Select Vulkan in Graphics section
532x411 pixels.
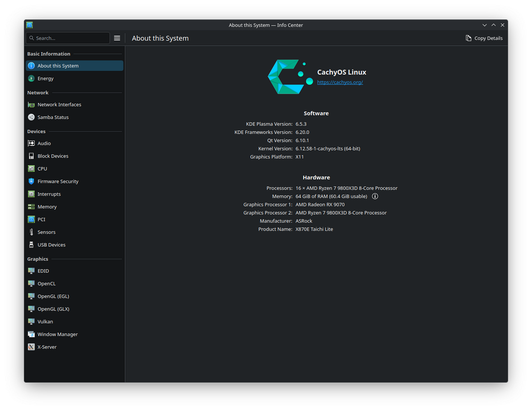click(45, 322)
